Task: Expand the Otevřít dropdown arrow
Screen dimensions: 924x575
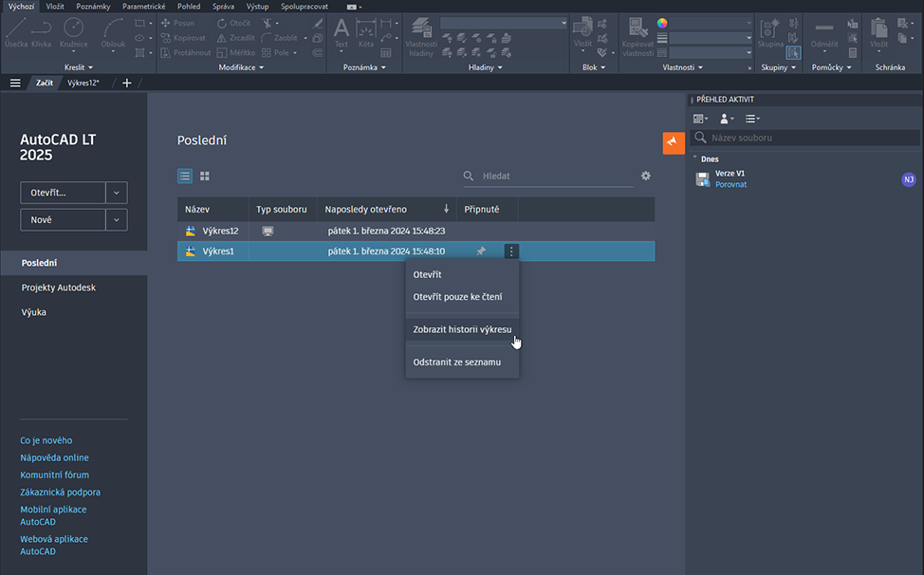Action: point(117,193)
